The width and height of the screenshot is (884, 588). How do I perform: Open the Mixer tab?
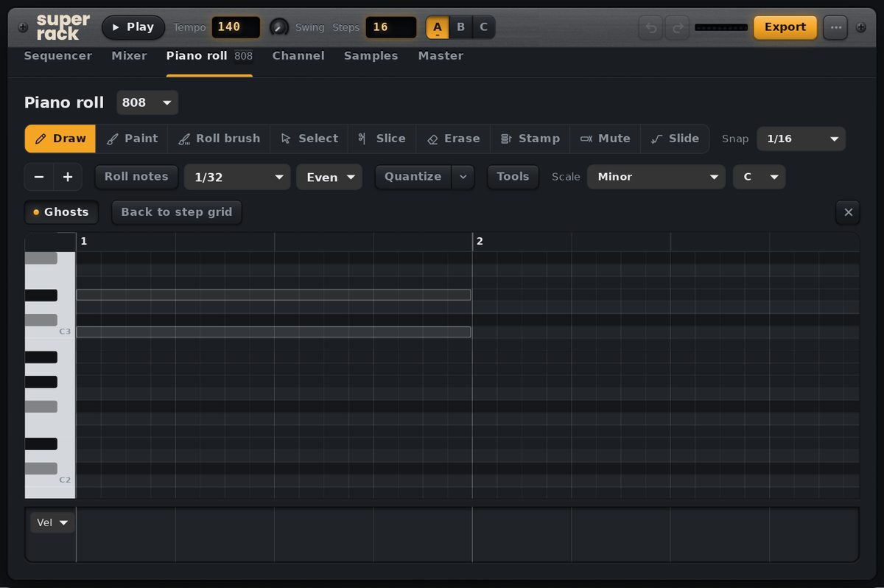(130, 56)
